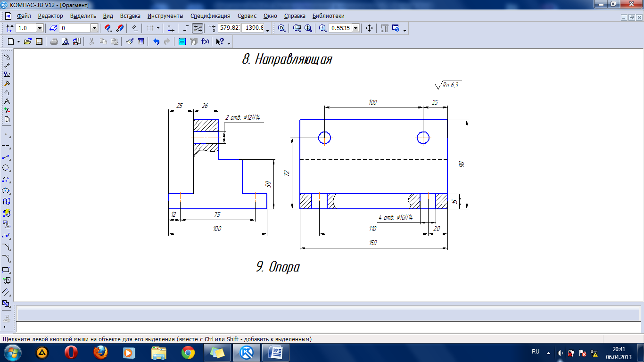The width and height of the screenshot is (644, 362).
Task: Print the drawing
Action: [x=54, y=41]
